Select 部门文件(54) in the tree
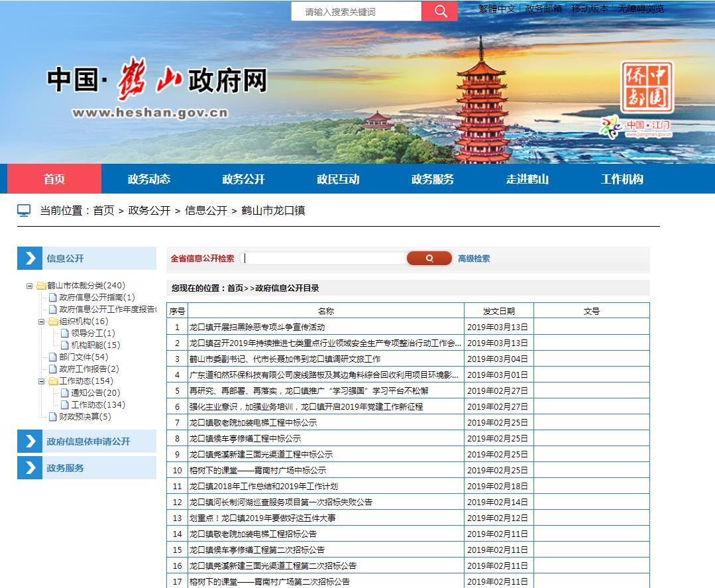The image size is (715, 588). click(83, 357)
